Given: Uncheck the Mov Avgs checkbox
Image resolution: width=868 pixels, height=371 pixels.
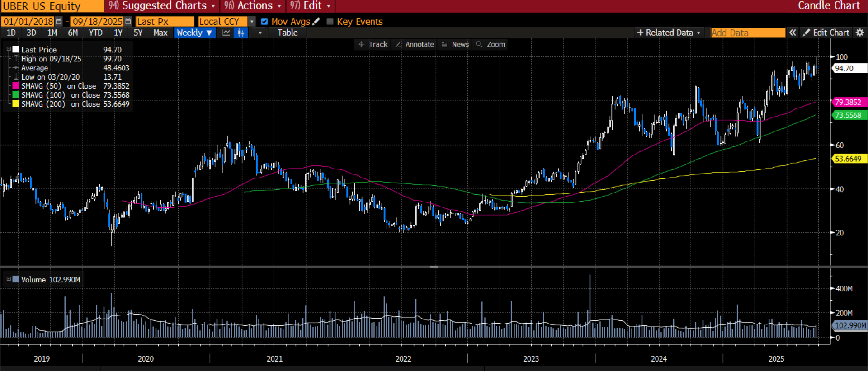Looking at the screenshot, I should pos(264,22).
